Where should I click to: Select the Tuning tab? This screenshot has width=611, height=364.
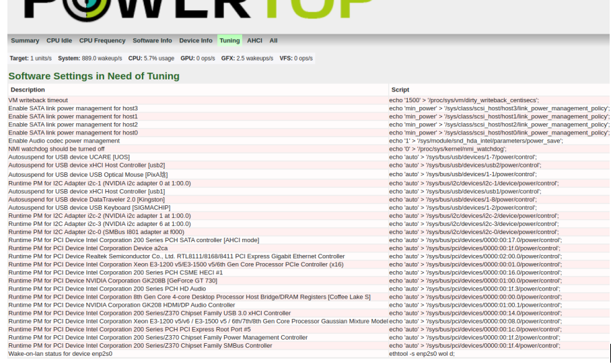(229, 40)
